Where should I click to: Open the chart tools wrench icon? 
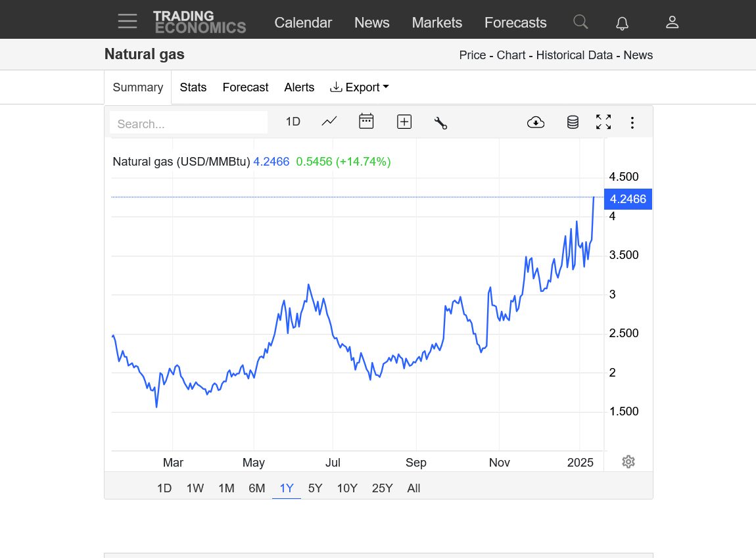tap(440, 123)
